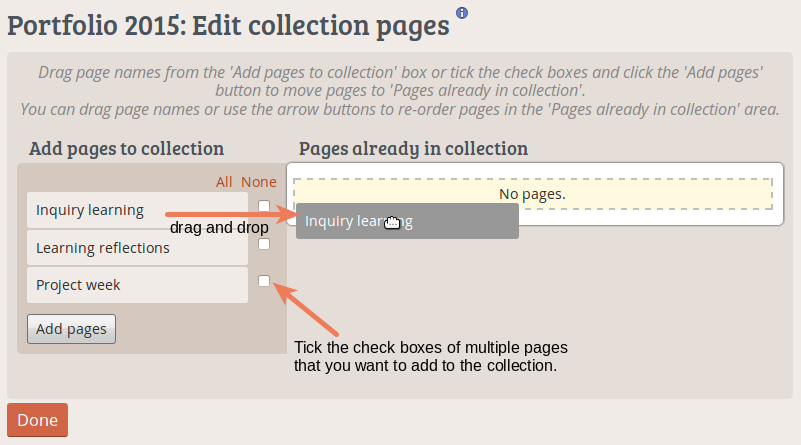Screen dimensions: 801x445
Task: Click the 'Tick the check boxes' annotation text
Action: pos(430,357)
